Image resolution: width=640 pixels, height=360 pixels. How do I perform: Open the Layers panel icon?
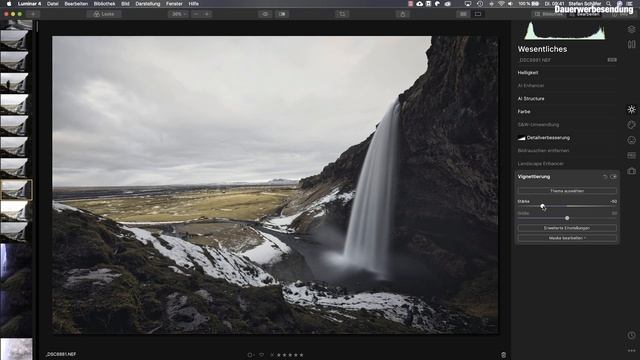click(x=631, y=29)
